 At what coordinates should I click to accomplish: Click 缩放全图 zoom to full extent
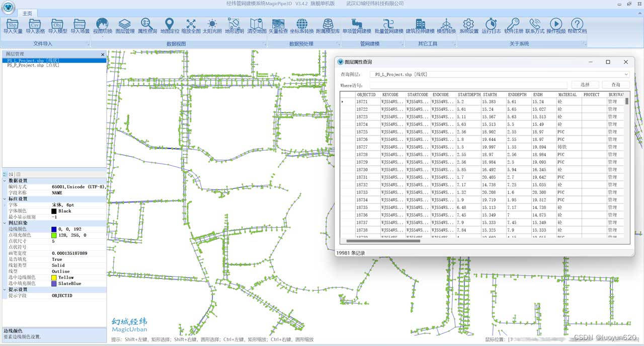pyautogui.click(x=191, y=26)
